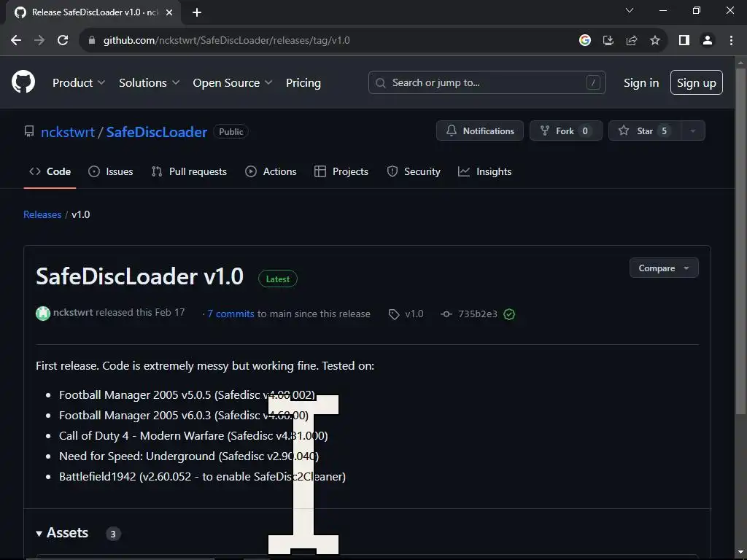Click the Latest release label
The width and height of the screenshot is (747, 560).
tap(278, 279)
